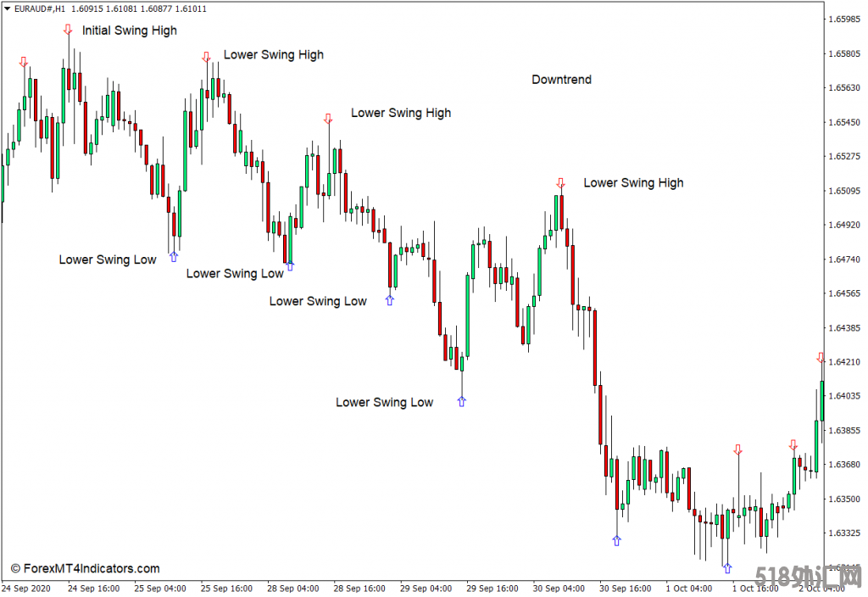This screenshot has height=597, width=868.
Task: Click the 1.60915 open price in the chart header
Action: [x=89, y=8]
